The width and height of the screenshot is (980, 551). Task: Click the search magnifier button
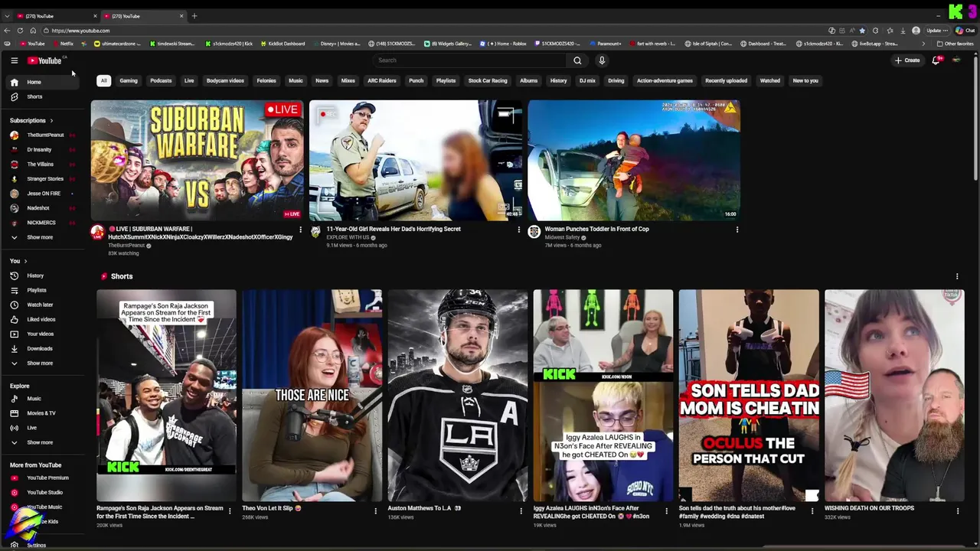(x=577, y=60)
